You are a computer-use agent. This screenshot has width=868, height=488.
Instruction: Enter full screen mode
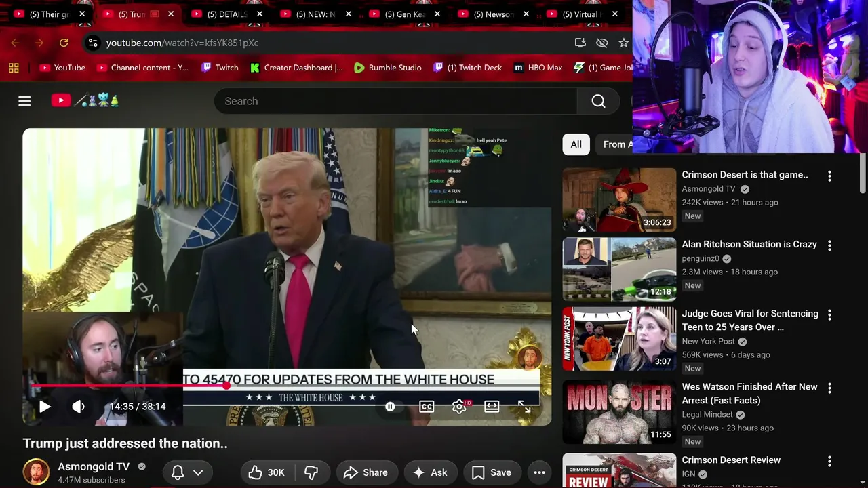point(524,407)
